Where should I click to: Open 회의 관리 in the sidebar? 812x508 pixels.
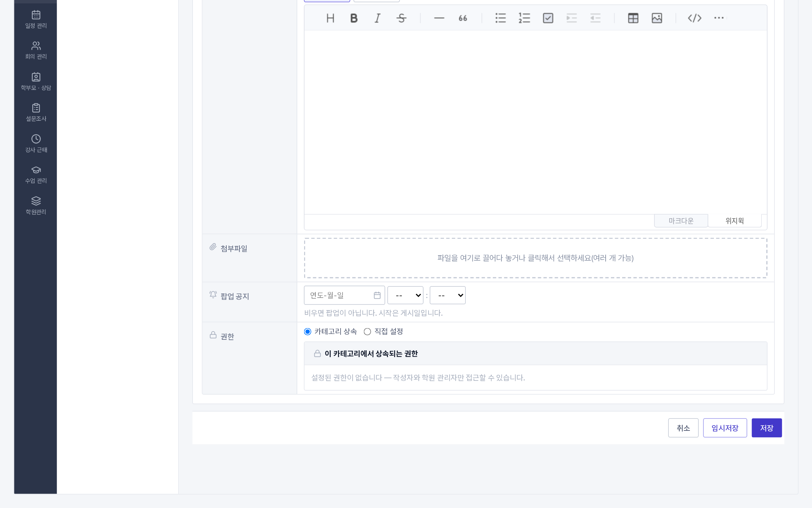(36, 50)
